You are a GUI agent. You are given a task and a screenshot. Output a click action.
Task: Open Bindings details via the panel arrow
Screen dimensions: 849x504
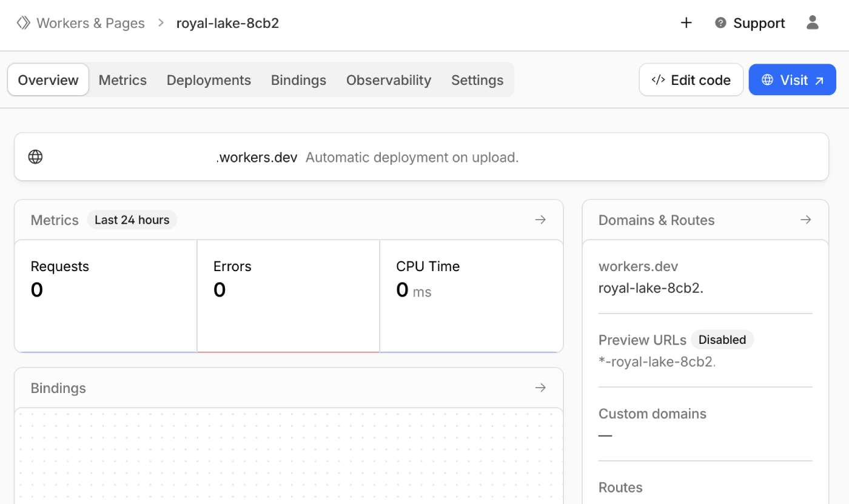540,388
